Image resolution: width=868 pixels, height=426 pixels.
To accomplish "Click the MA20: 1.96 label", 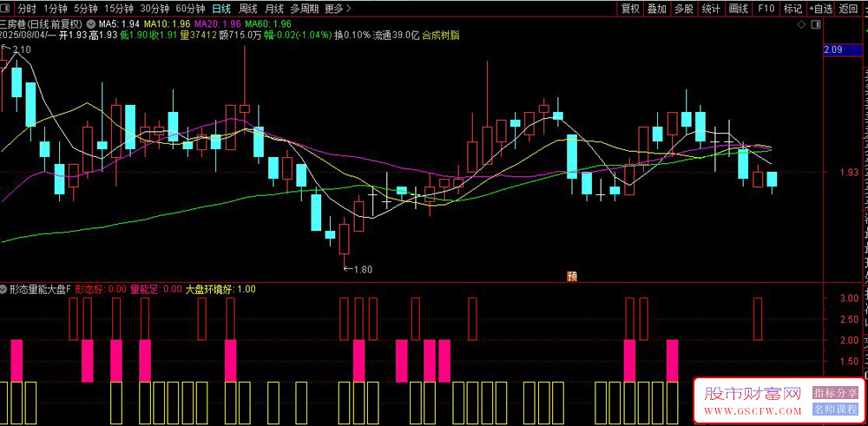I will click(x=218, y=25).
